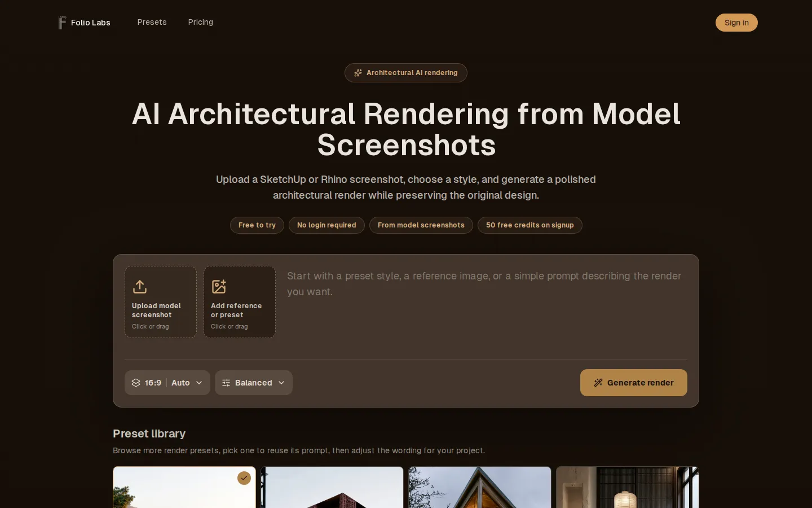Click the From model screenshots tag
Image resolution: width=812 pixels, height=508 pixels.
click(421, 225)
